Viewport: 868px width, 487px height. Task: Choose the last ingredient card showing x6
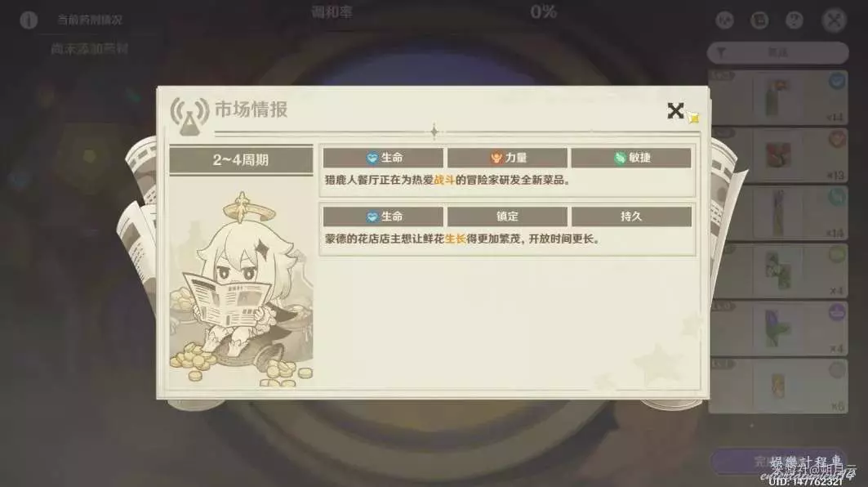click(777, 386)
